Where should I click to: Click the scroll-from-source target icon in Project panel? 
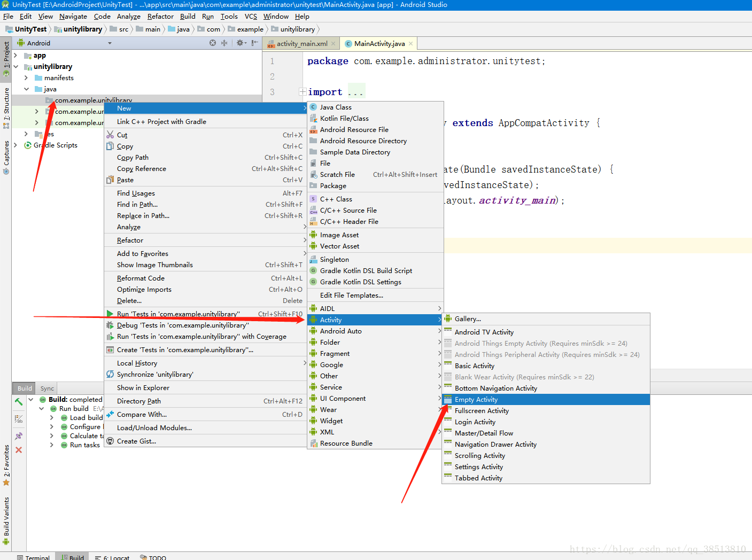tap(213, 43)
